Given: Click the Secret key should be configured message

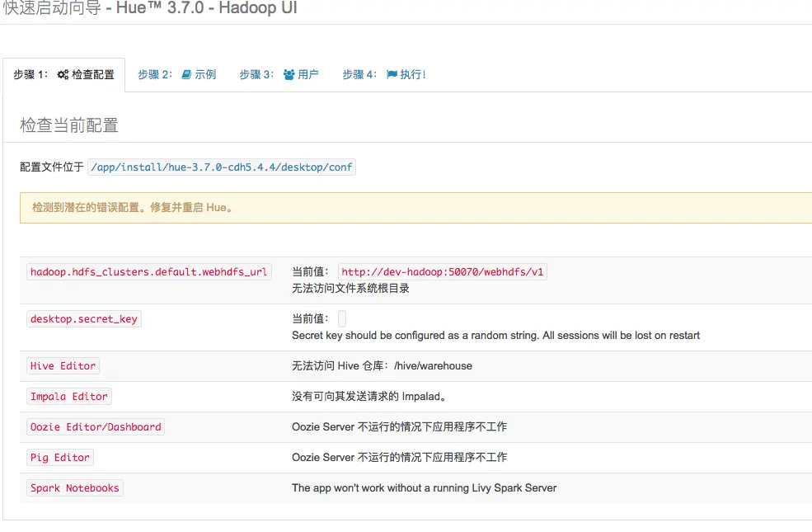Looking at the screenshot, I should (495, 336).
